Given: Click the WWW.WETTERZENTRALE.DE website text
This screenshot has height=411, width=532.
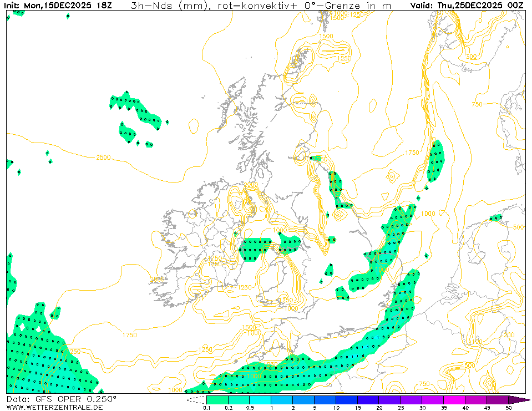Looking at the screenshot, I should 54,407.
